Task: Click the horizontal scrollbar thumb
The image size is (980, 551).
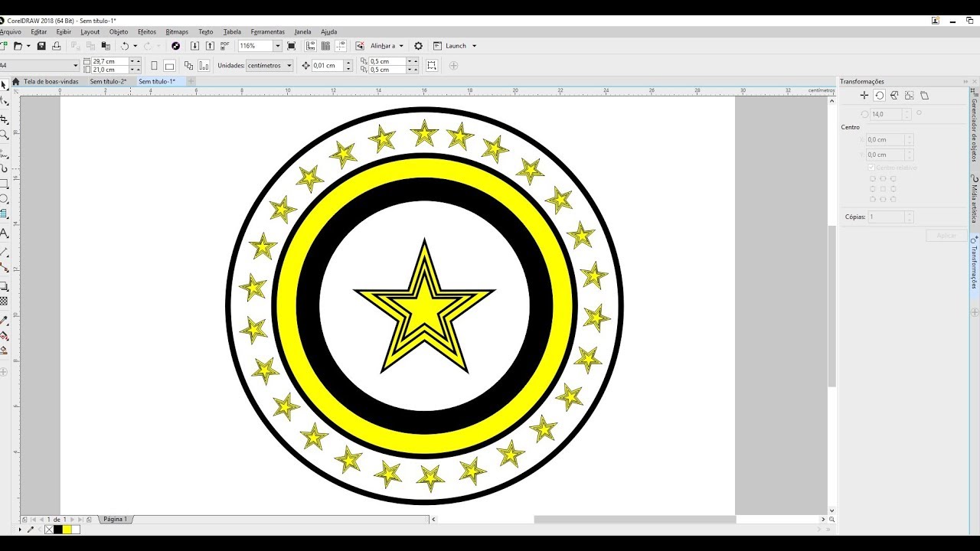Action: pos(635,519)
